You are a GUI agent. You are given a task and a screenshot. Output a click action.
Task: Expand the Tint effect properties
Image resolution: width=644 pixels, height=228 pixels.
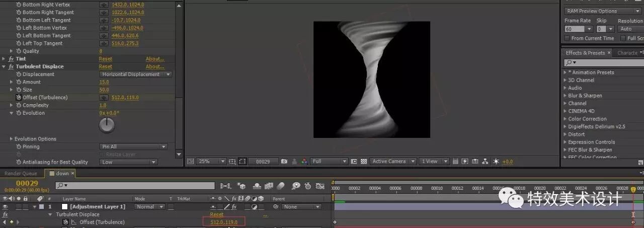coord(4,59)
